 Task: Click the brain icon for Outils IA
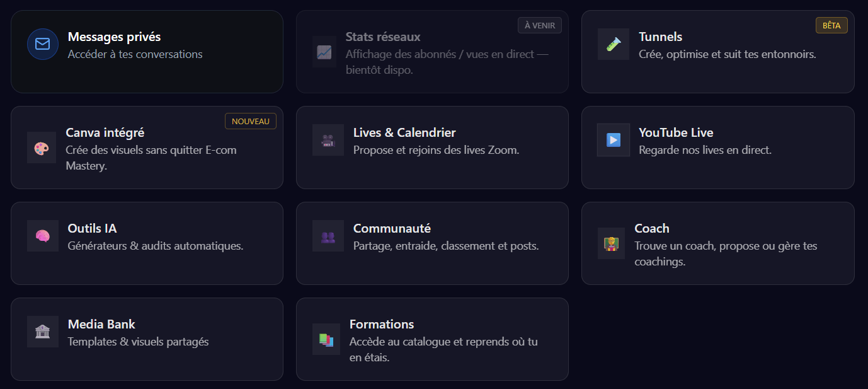pyautogui.click(x=42, y=236)
